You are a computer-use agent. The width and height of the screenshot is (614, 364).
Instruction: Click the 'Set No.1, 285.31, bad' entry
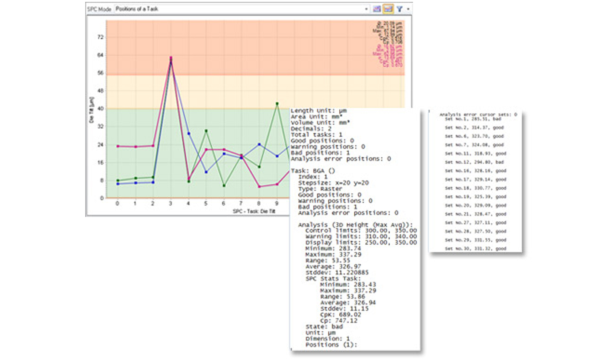click(473, 119)
